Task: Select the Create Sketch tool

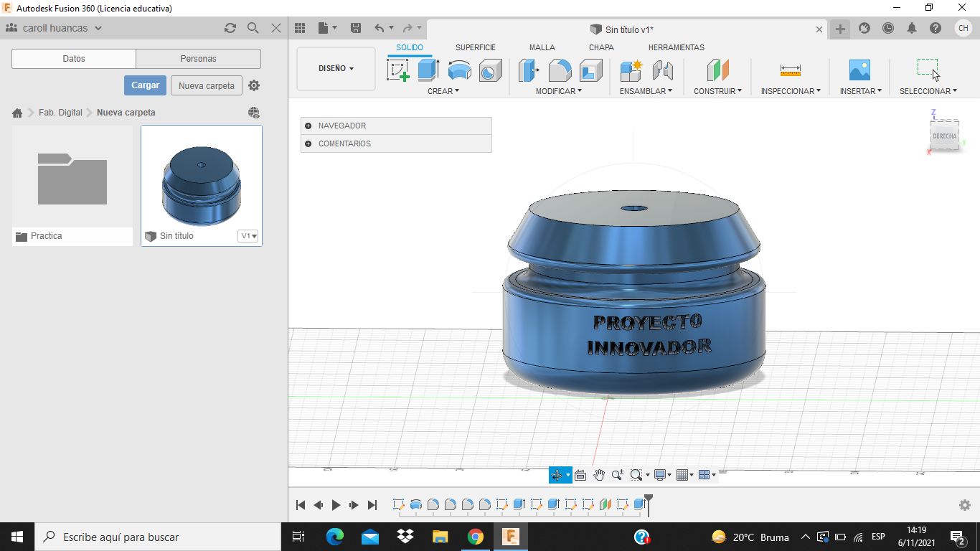Action: (397, 70)
